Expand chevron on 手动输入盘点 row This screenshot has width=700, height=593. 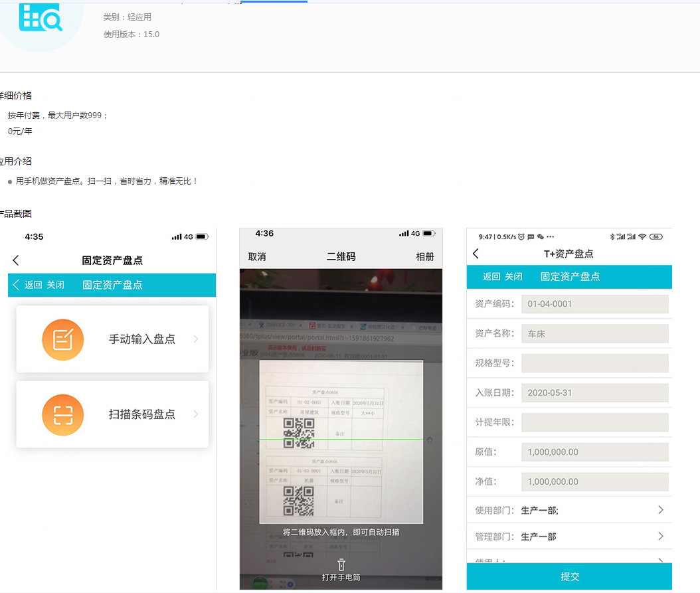[x=196, y=339]
